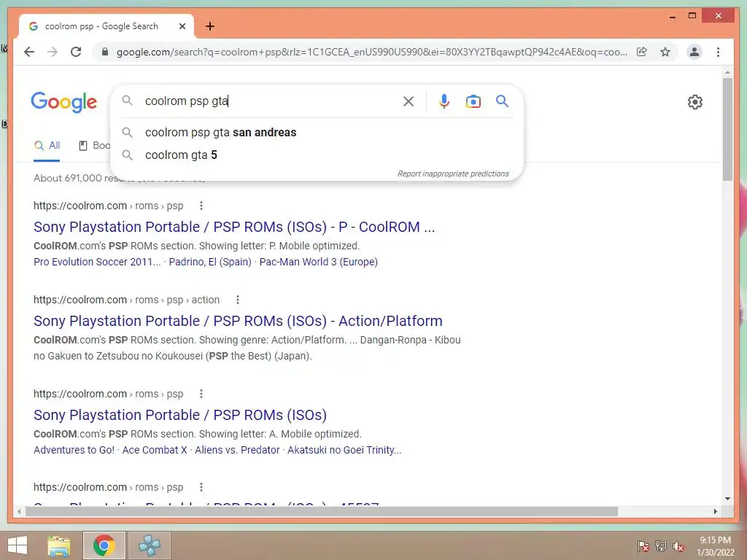Viewport: 747px width, 560px height.
Task: Open options for first coolrom result
Action: click(x=201, y=206)
